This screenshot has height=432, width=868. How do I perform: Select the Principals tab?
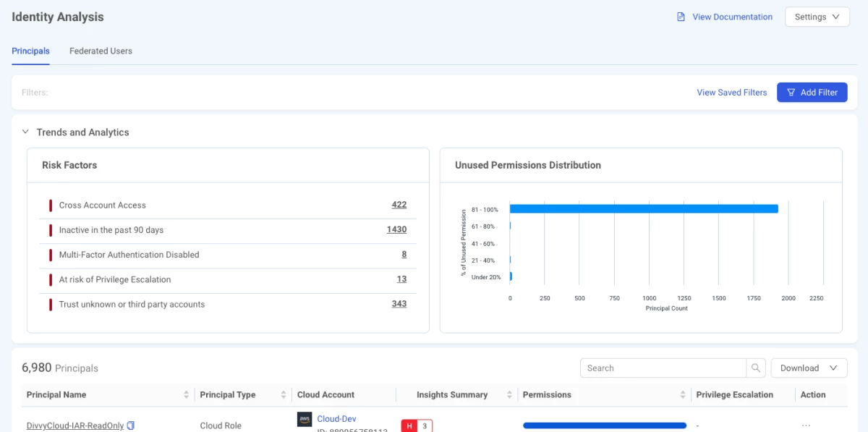[30, 51]
